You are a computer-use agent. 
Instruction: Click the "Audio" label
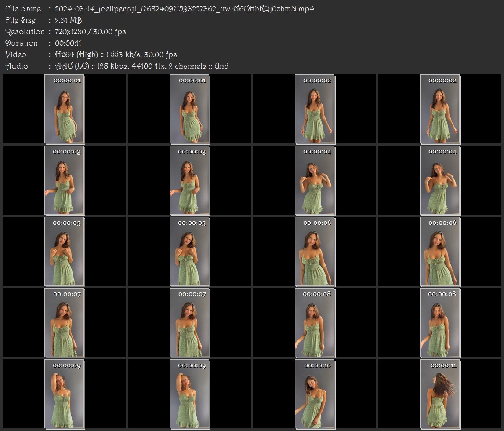pyautogui.click(x=17, y=66)
